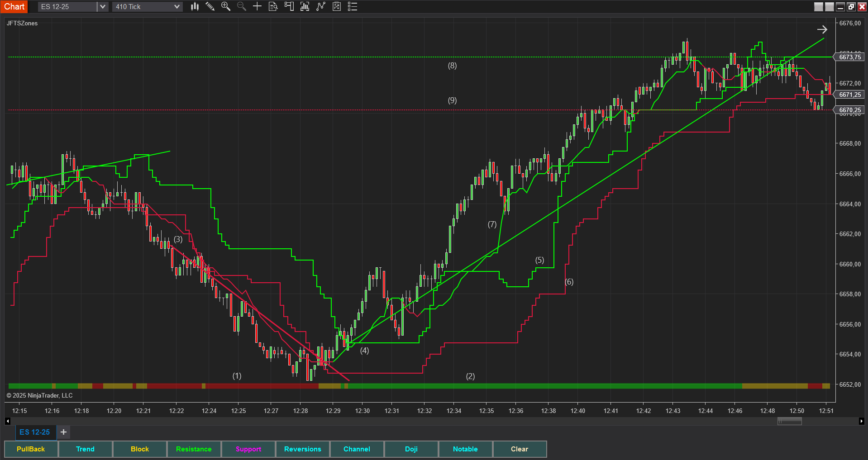Open the chart Properties list icon
This screenshot has height=460, width=868.
point(353,6)
